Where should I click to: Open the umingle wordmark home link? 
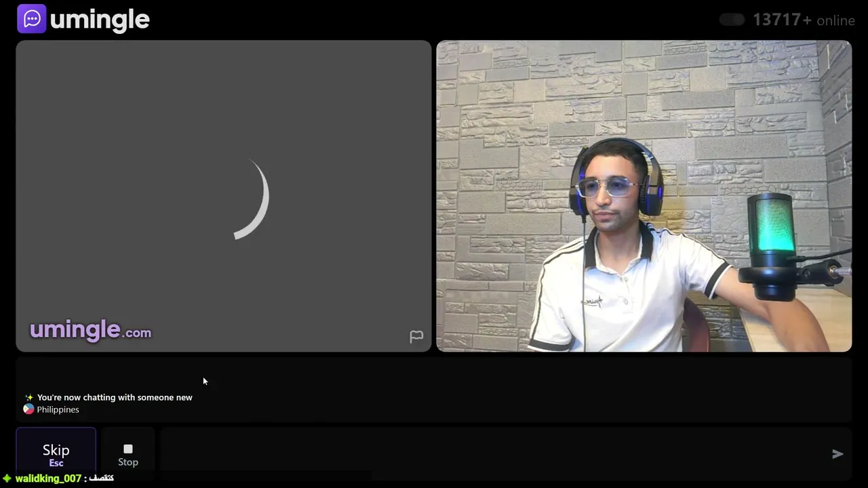coord(100,20)
